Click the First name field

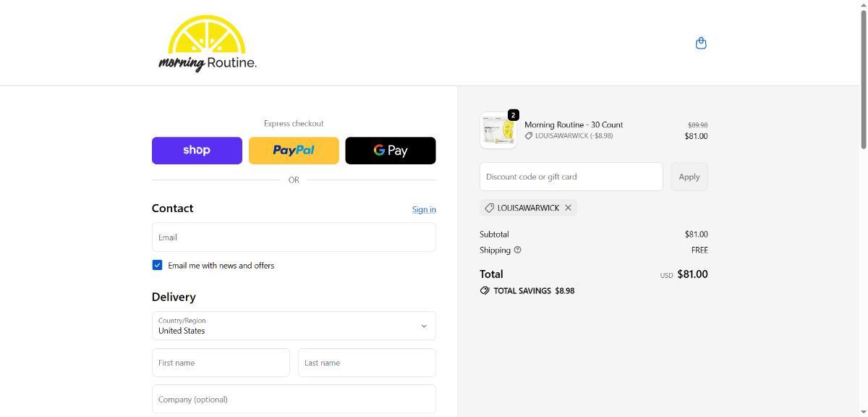(221, 363)
